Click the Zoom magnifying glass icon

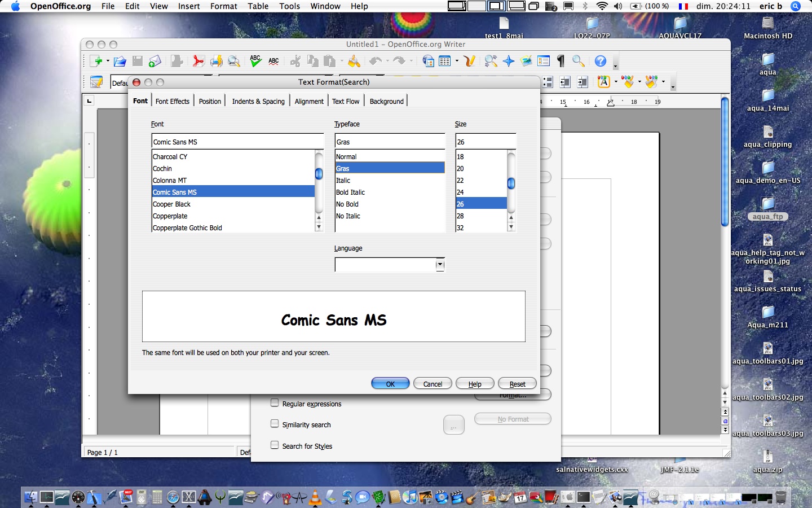pos(578,61)
